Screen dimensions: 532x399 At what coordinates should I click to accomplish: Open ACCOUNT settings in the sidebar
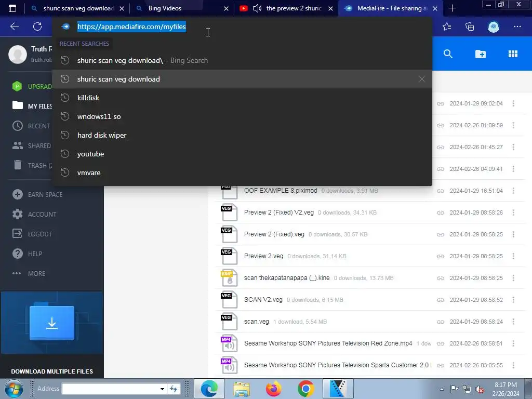coord(34,214)
